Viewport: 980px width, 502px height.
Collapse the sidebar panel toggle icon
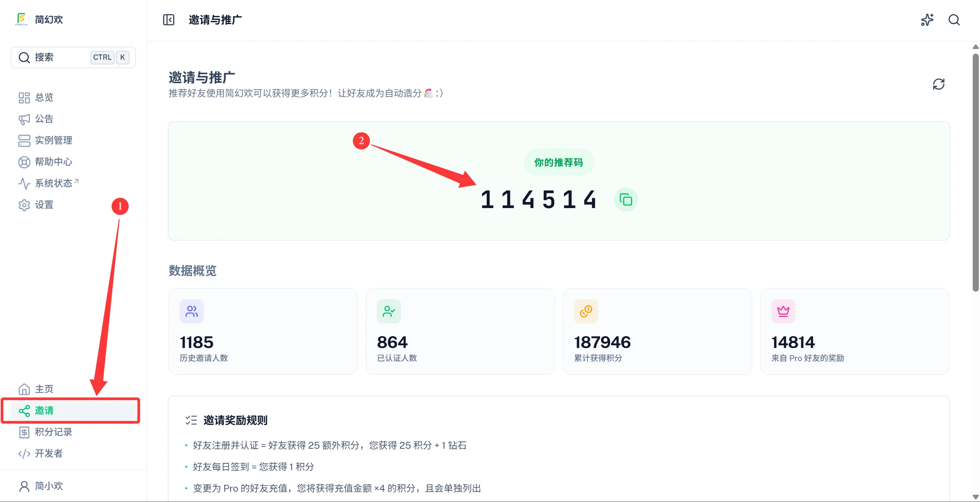click(169, 20)
